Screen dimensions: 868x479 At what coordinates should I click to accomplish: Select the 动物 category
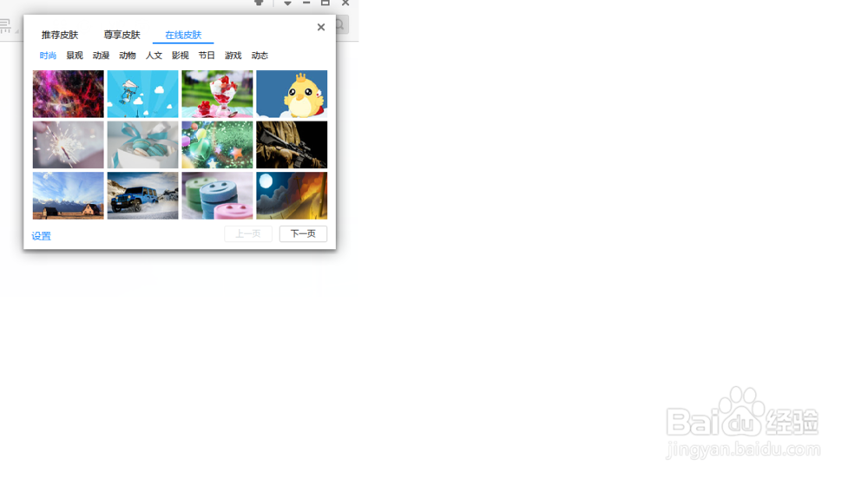click(x=128, y=56)
